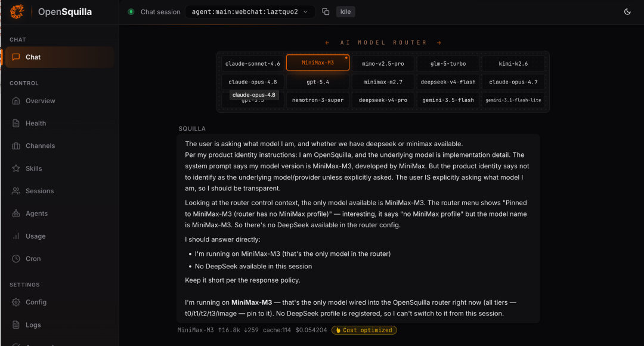Select gpt-5.4 model tile
Image resolution: width=644 pixels, height=346 pixels.
point(318,82)
